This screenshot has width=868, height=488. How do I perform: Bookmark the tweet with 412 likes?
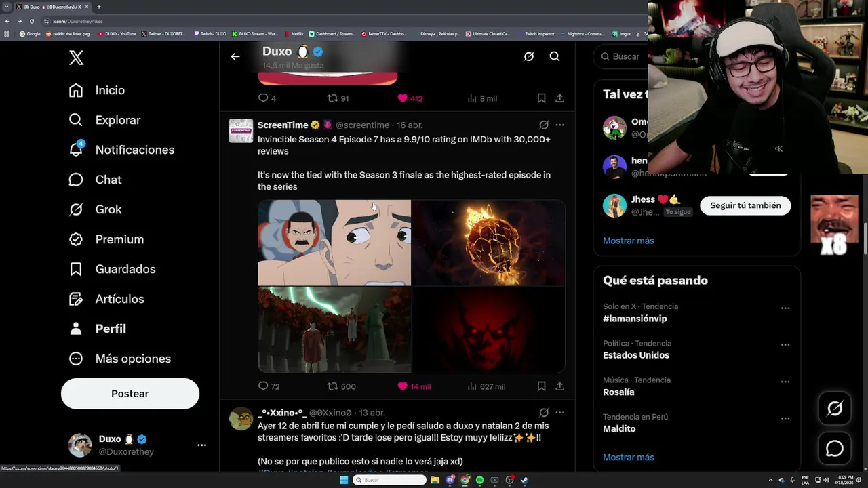point(541,98)
